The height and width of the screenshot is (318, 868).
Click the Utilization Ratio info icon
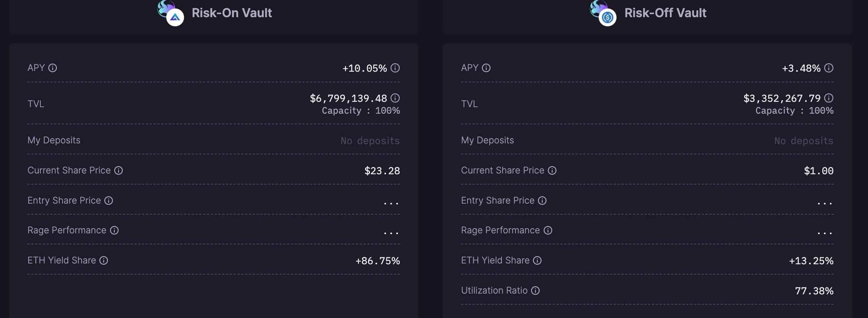click(x=535, y=291)
